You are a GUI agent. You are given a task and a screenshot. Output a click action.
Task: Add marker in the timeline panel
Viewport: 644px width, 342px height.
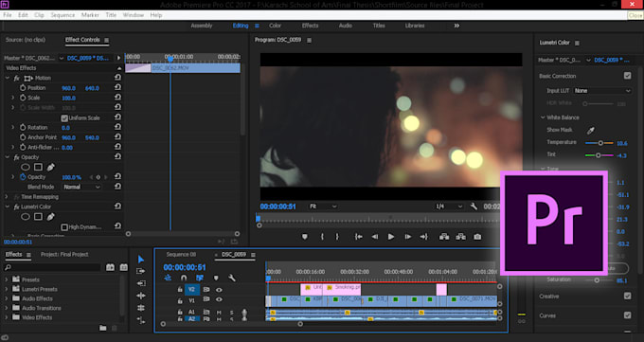coord(216,279)
